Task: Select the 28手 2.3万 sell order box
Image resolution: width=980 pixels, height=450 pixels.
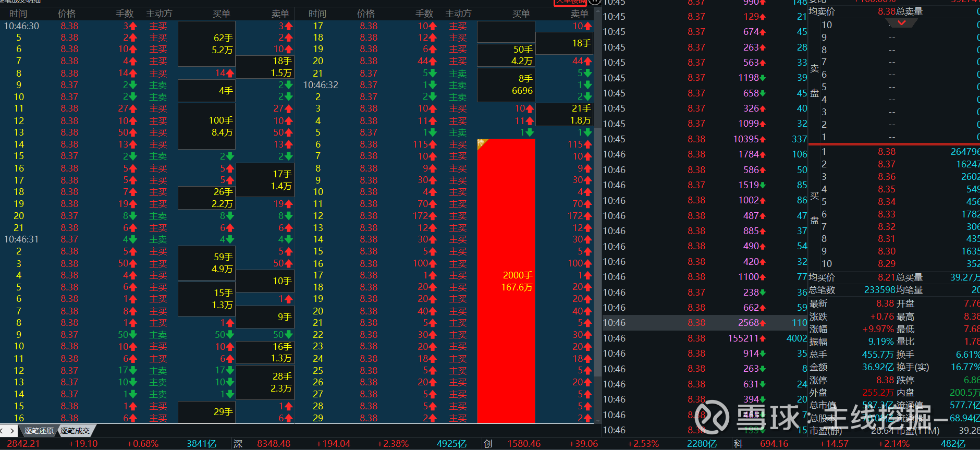Action: click(265, 382)
